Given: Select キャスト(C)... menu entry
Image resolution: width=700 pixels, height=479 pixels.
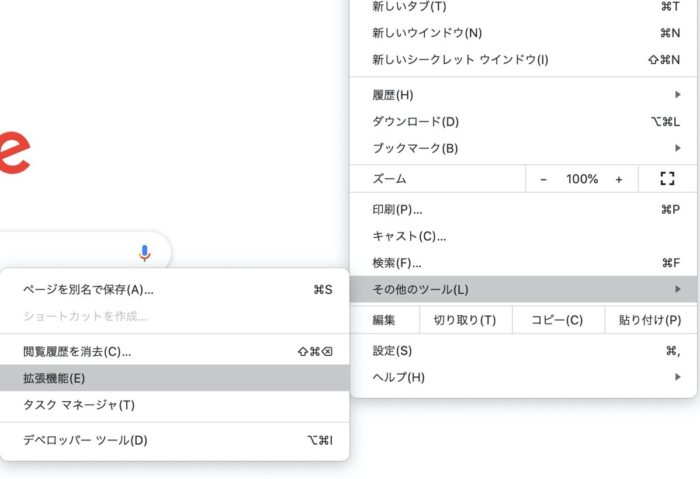Looking at the screenshot, I should coord(409,237).
